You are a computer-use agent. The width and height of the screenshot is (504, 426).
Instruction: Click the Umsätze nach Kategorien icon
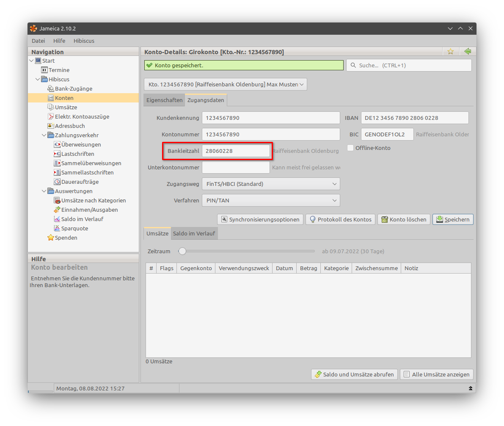tap(57, 200)
